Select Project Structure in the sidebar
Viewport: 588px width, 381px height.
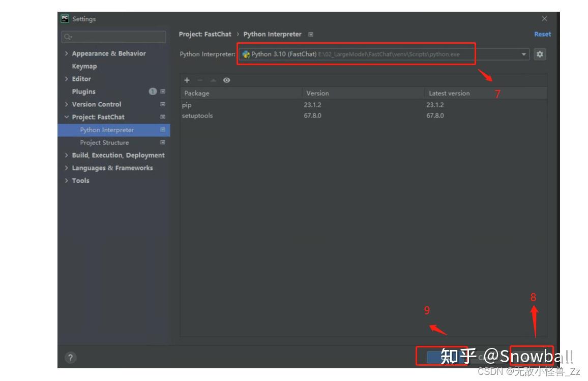pyautogui.click(x=106, y=142)
